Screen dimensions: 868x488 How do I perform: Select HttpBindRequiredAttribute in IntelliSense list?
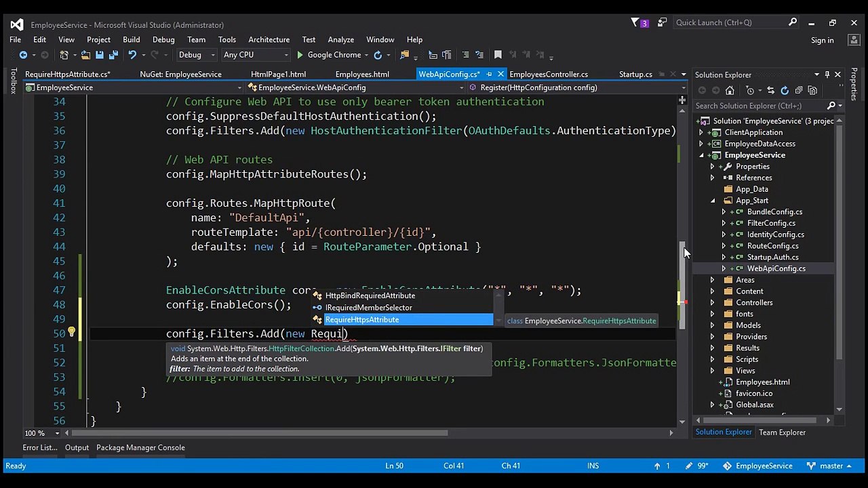tap(402, 296)
